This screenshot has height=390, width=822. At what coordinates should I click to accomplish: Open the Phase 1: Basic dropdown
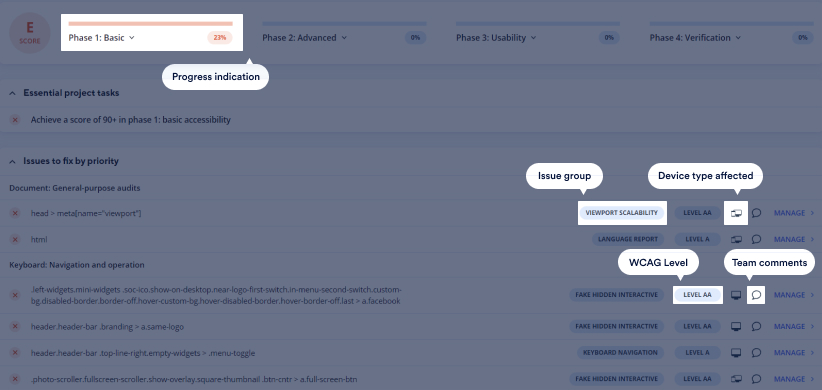click(x=102, y=38)
